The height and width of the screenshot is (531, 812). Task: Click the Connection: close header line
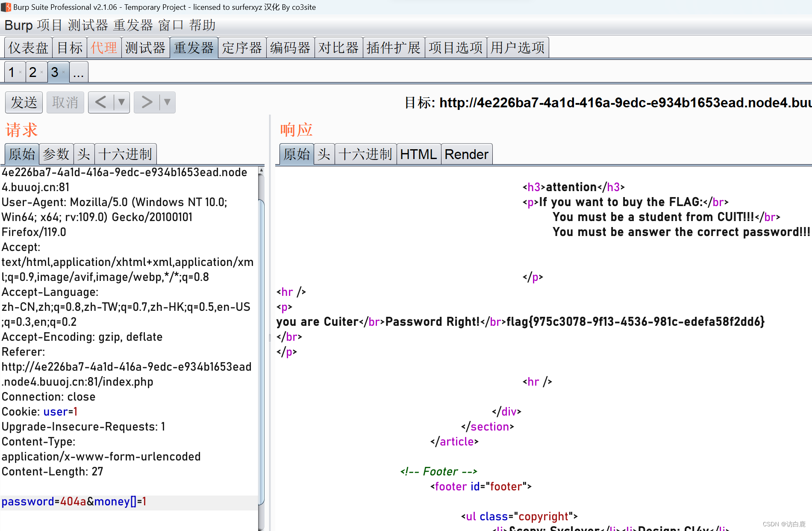tap(48, 397)
